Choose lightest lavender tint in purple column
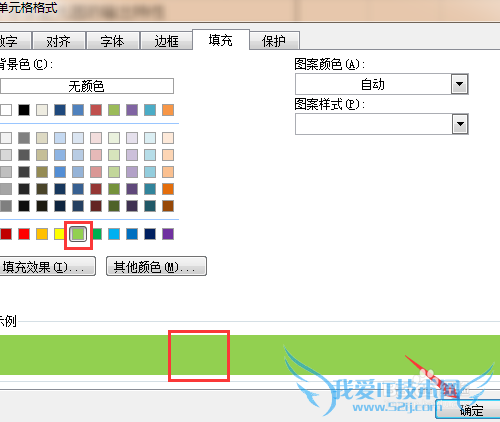Viewport: 500px width, 422px height. (x=132, y=138)
